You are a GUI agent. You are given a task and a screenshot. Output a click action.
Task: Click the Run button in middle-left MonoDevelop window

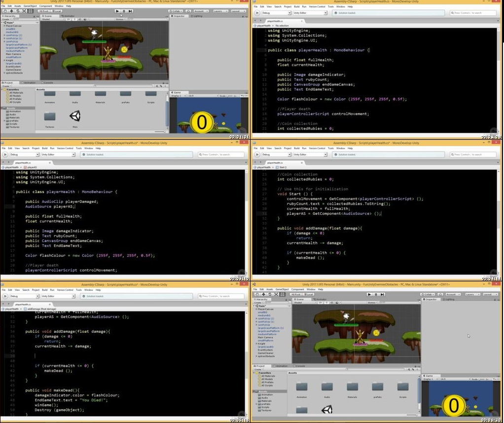click(5, 154)
